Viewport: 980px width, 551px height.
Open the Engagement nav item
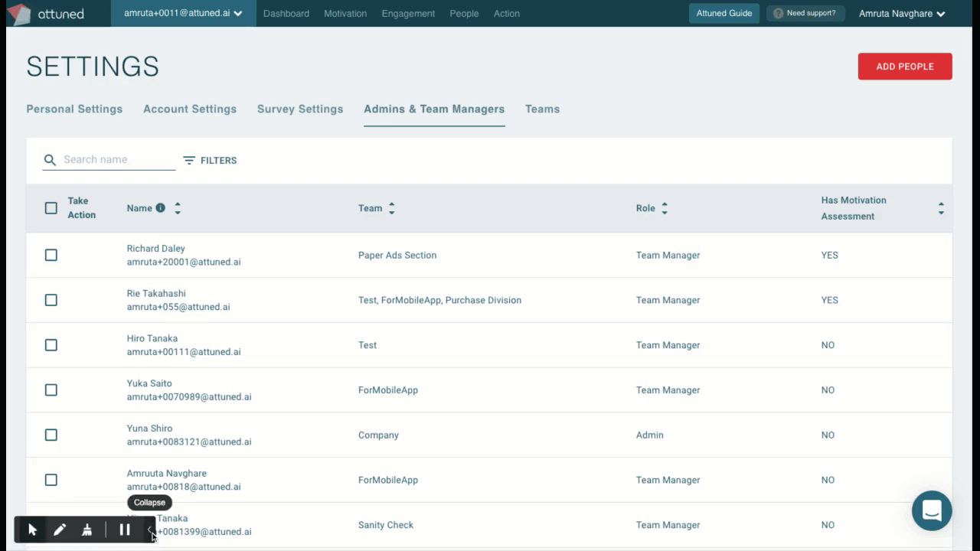tap(408, 14)
